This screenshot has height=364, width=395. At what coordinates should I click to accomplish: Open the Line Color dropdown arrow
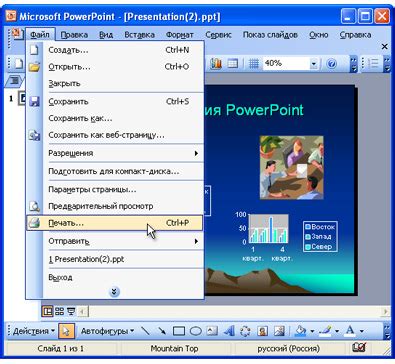(337, 331)
